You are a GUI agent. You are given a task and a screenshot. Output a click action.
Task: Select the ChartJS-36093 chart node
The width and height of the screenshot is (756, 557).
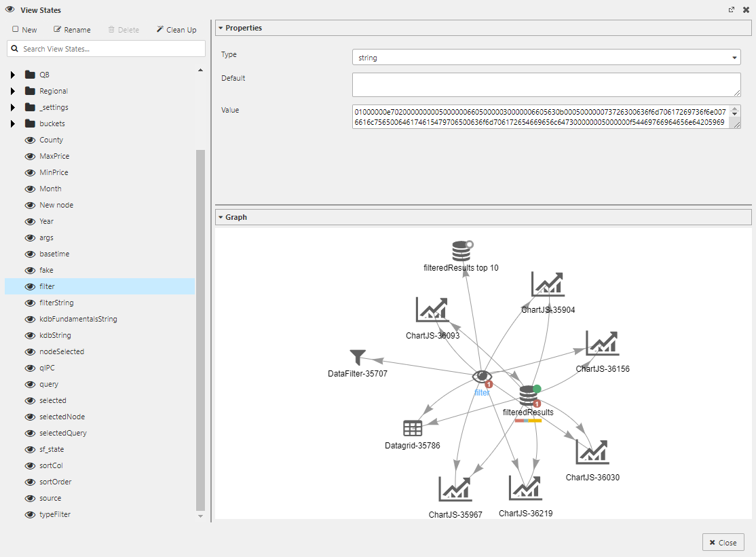tap(432, 309)
